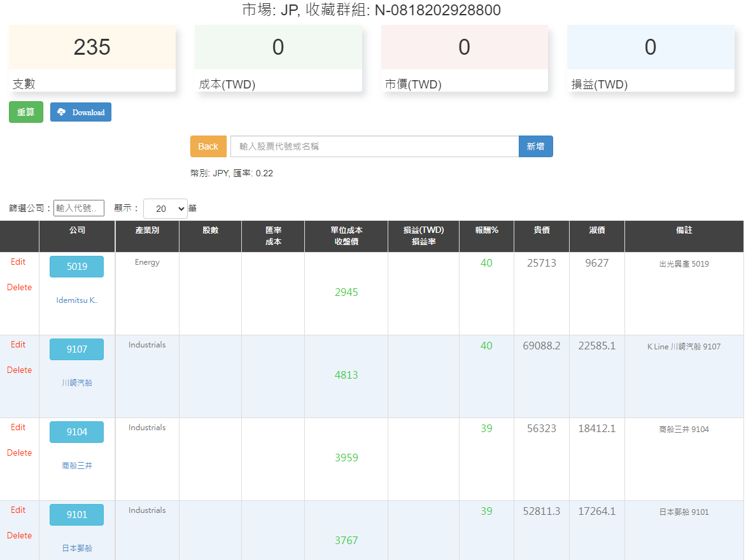Sort by the 產業別 column header
Viewport: 746px width, 560px height.
tap(147, 230)
